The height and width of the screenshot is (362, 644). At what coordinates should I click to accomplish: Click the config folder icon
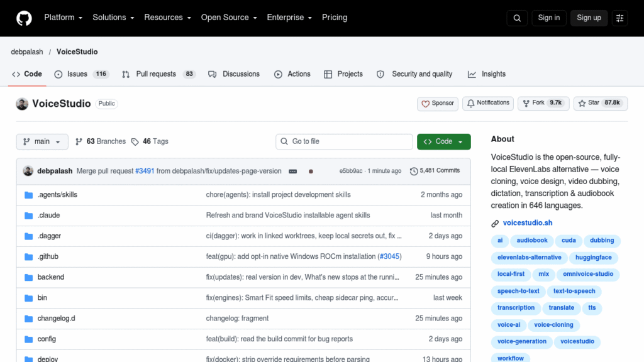pos(28,339)
